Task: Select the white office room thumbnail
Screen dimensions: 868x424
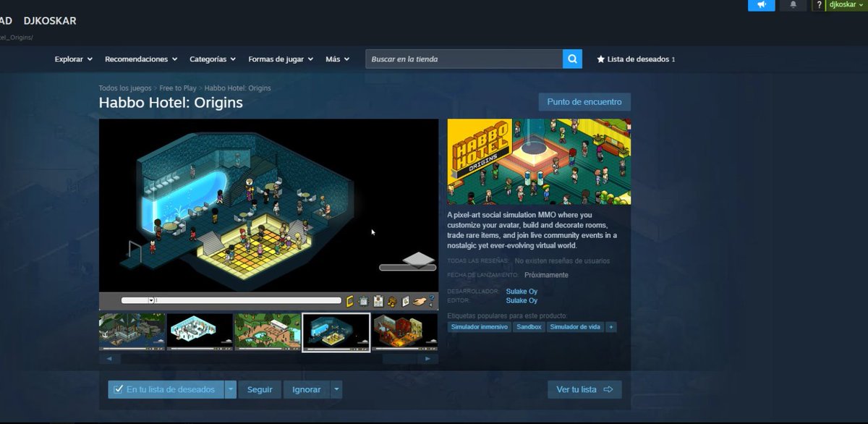Action: [200, 331]
